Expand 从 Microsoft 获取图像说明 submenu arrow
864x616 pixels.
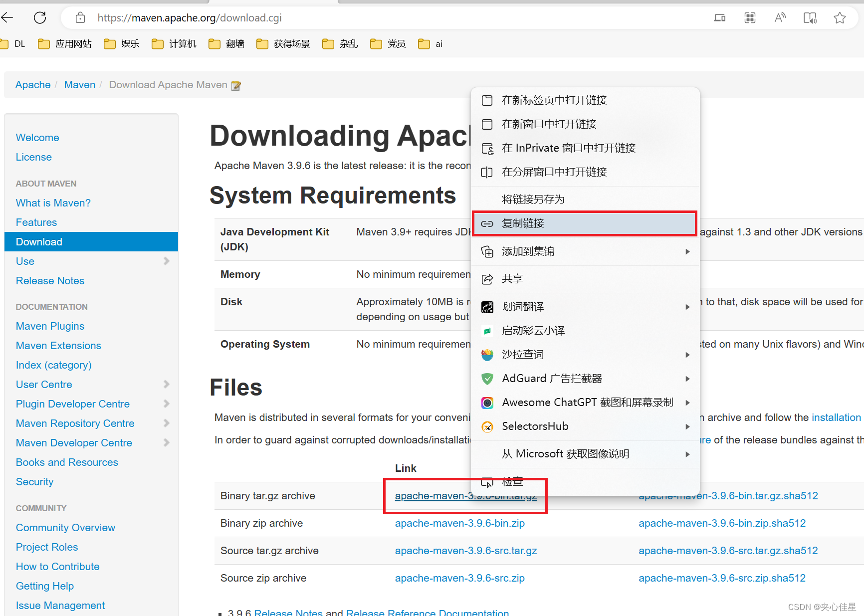pos(687,454)
